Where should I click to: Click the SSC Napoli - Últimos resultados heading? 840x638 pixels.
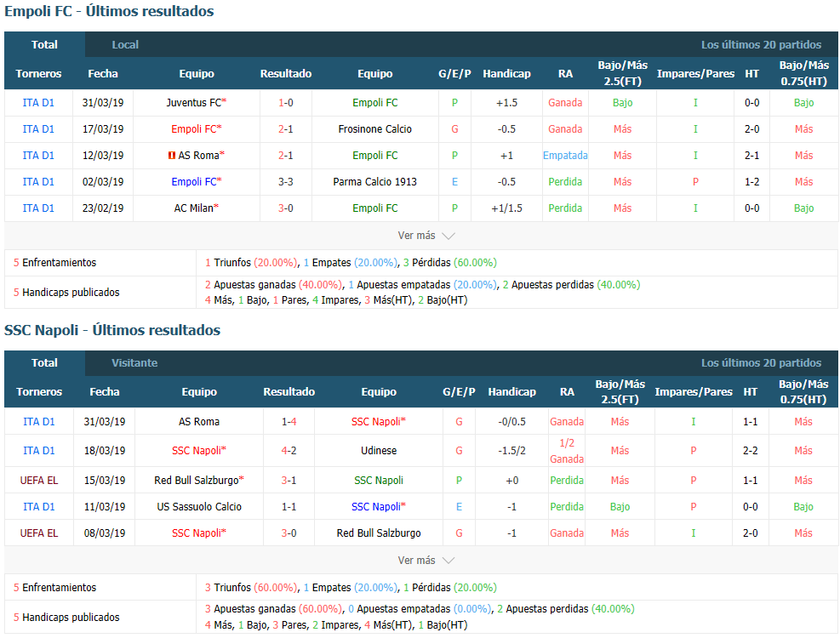tap(112, 330)
